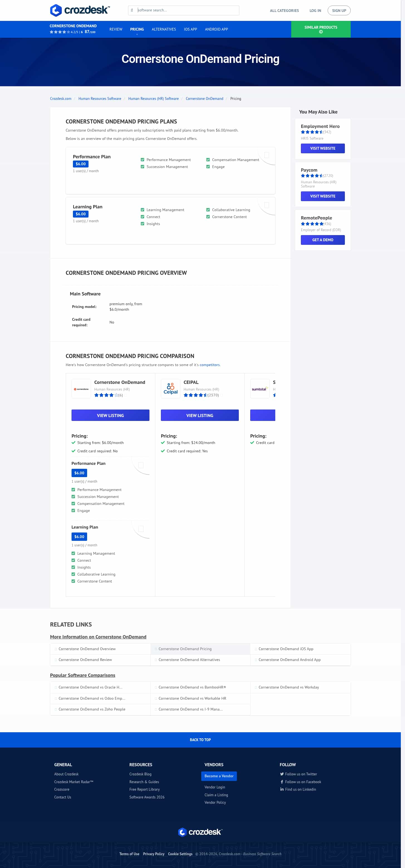Click the Become a Vendor button
This screenshot has width=405, height=868.
[219, 776]
